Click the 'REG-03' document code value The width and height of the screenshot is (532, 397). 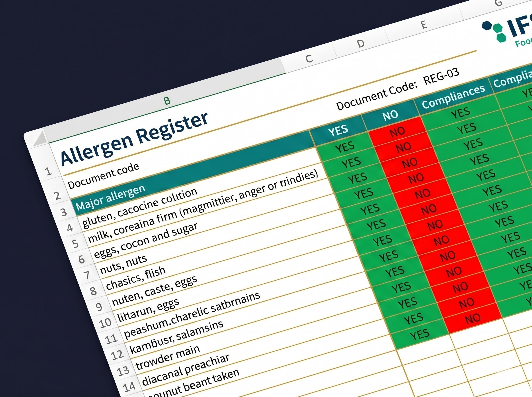(441, 76)
